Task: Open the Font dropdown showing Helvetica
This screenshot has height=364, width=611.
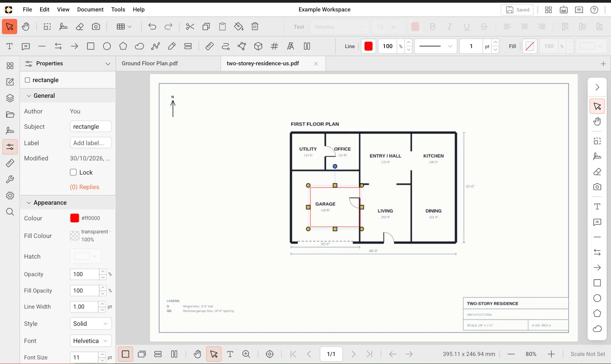Action: coord(91,341)
